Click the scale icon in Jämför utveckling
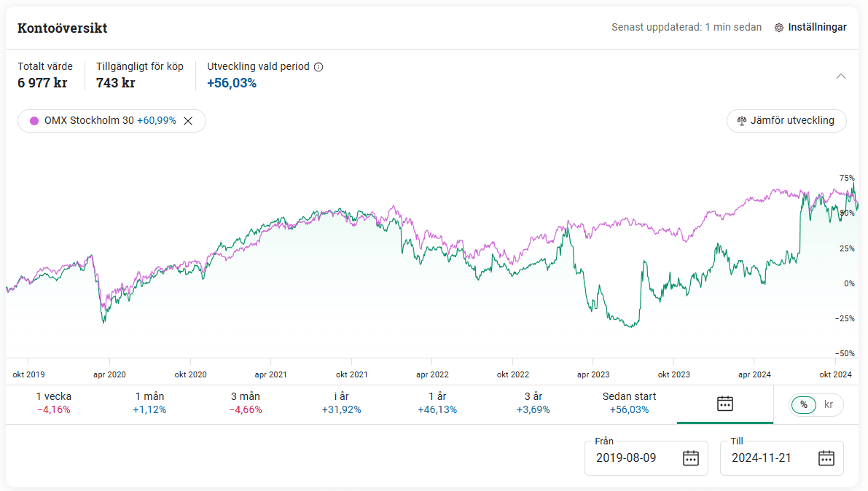 tap(742, 121)
